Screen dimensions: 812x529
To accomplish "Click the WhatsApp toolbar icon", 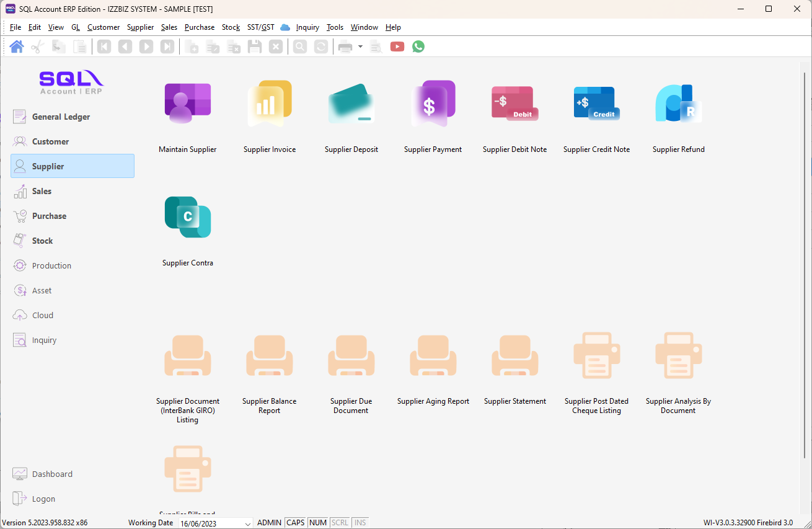I will [x=418, y=47].
